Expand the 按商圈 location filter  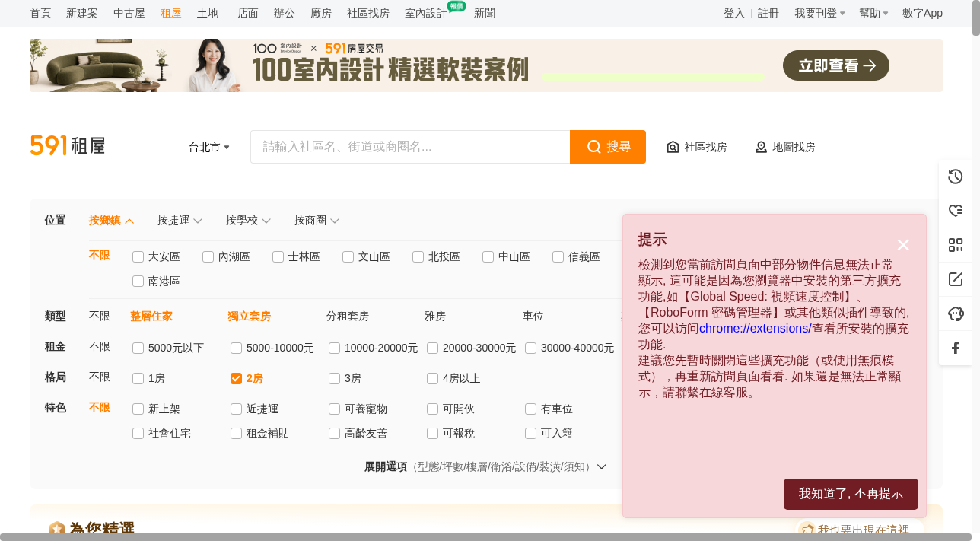click(x=317, y=220)
